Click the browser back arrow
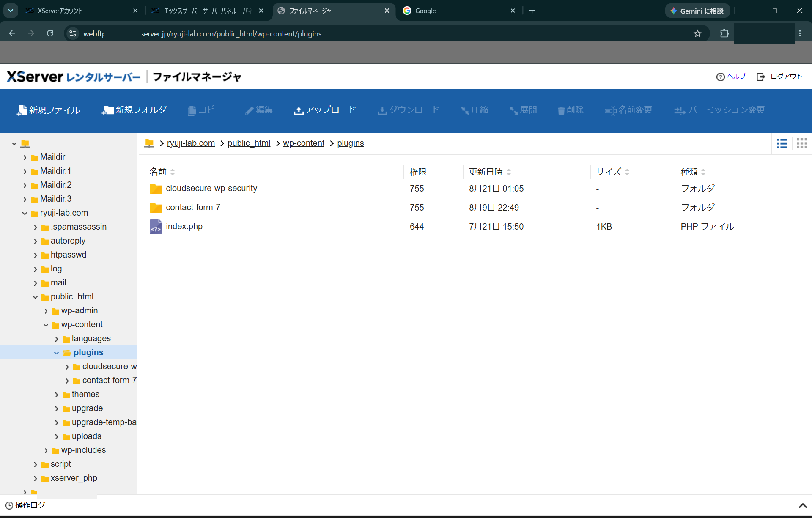This screenshot has width=812, height=518. tap(12, 33)
